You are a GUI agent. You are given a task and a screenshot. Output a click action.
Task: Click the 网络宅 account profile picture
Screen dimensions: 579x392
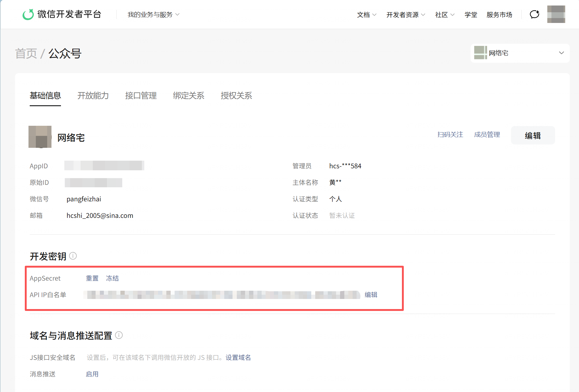pos(40,137)
